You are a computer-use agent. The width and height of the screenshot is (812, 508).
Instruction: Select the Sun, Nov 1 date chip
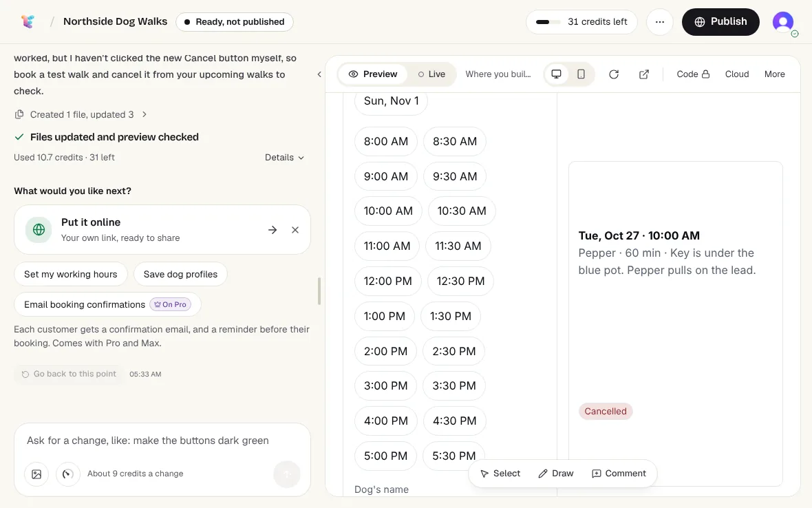(391, 101)
